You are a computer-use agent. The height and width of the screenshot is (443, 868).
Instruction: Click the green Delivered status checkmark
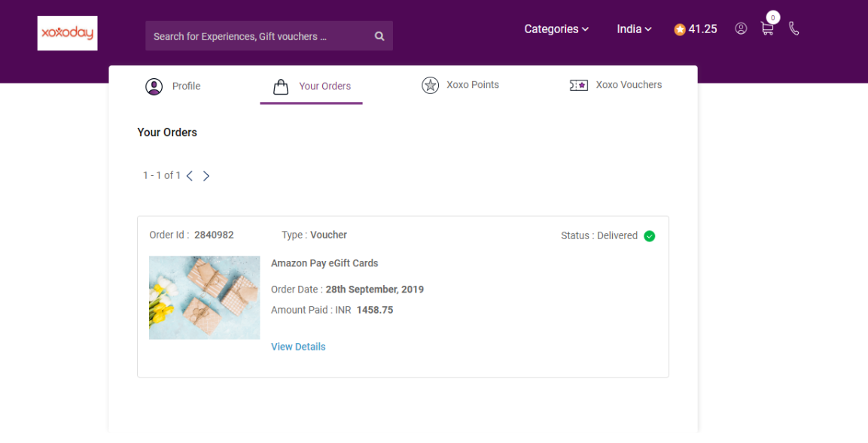tap(650, 236)
